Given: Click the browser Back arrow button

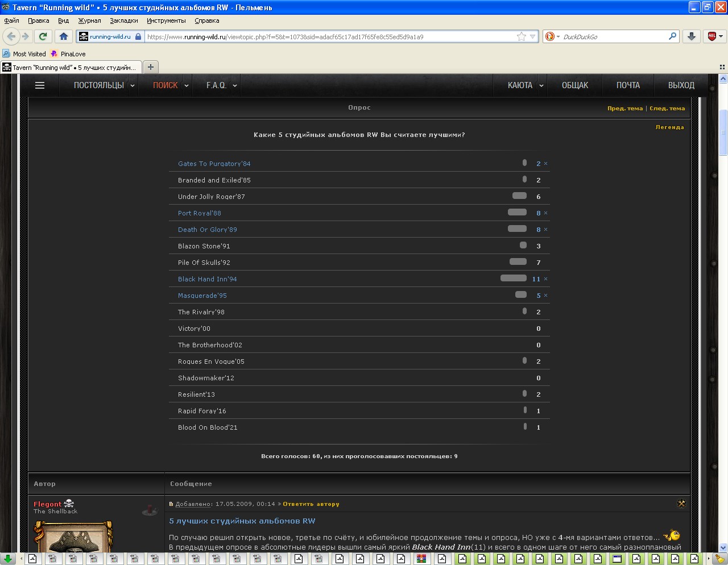Looking at the screenshot, I should tap(11, 36).
